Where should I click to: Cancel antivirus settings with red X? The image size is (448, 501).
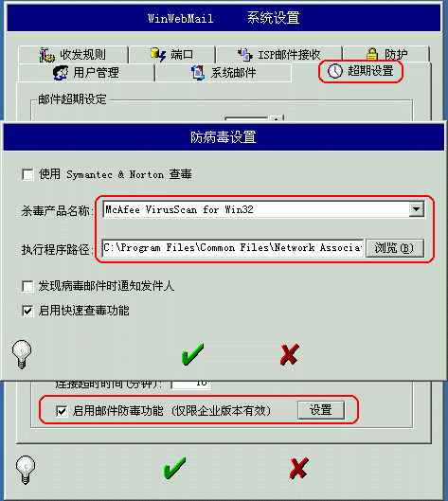(290, 354)
